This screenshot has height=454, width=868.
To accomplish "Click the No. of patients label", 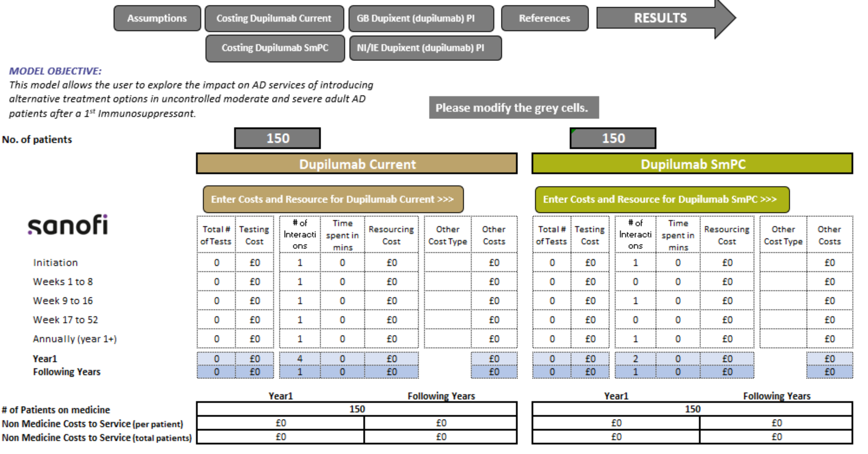I will click(37, 139).
